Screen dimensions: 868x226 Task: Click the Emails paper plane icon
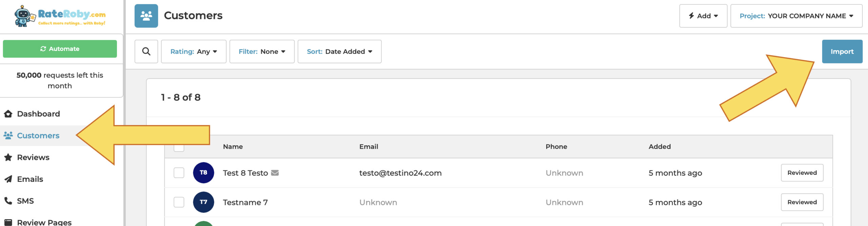[x=8, y=179]
